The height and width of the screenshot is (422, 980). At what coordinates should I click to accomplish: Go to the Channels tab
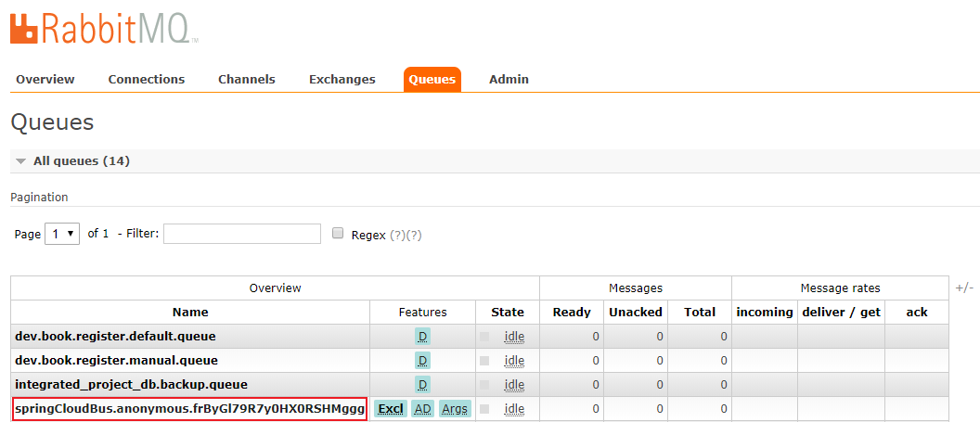246,79
